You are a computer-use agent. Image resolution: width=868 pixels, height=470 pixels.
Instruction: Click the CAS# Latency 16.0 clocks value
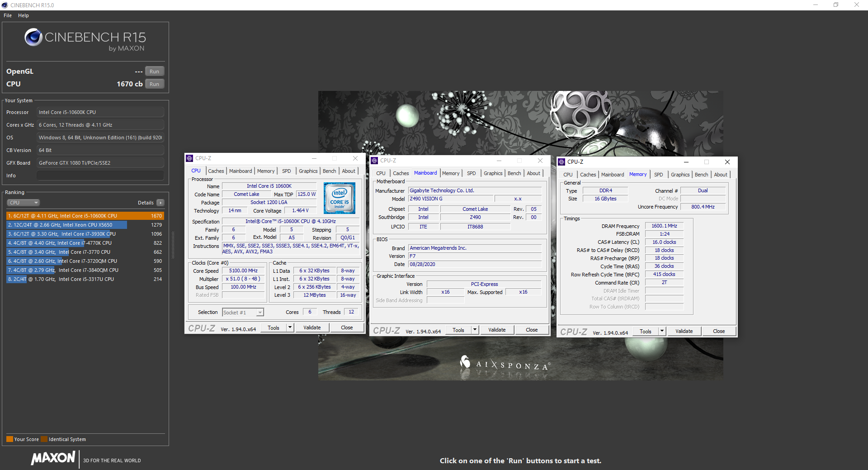pos(664,242)
